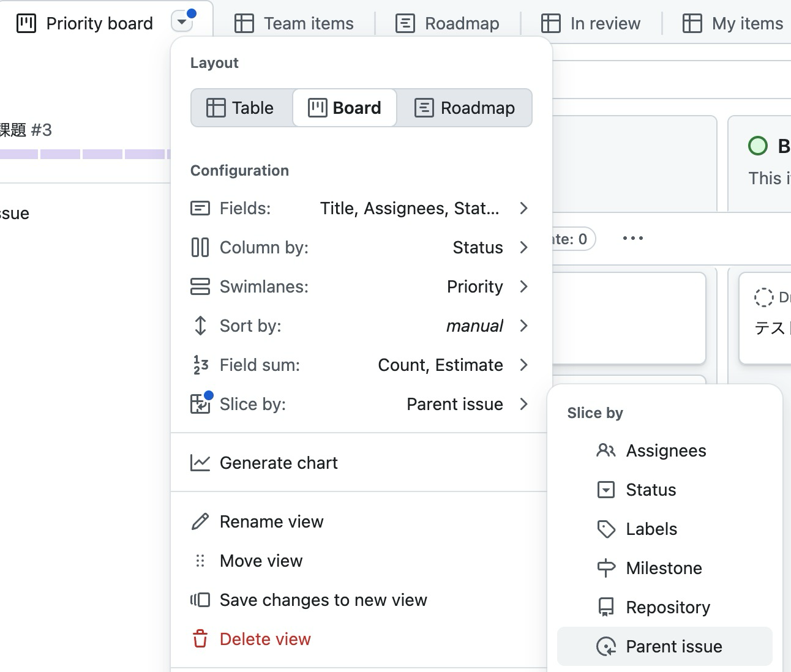Expand the Column by Status setting
This screenshot has height=672, width=791.
click(361, 247)
